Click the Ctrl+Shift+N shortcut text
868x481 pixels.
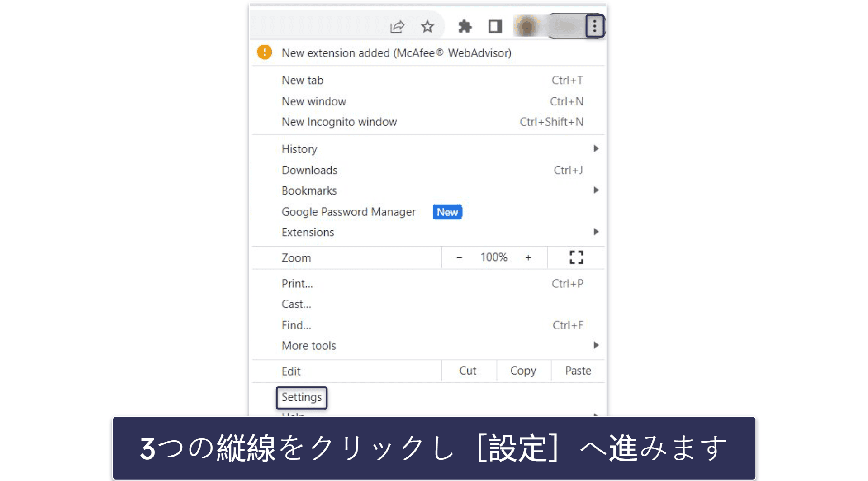click(551, 122)
